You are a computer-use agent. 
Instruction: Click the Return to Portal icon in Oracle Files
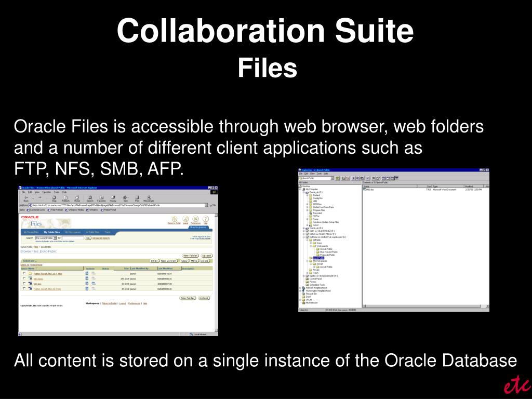click(x=174, y=219)
